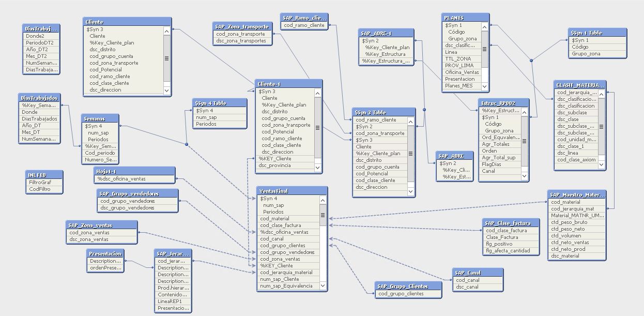Viewport: 644px width, 316px height.
Task: Click Agr_Totales field in Estruc_RPD02
Action: 501,144
